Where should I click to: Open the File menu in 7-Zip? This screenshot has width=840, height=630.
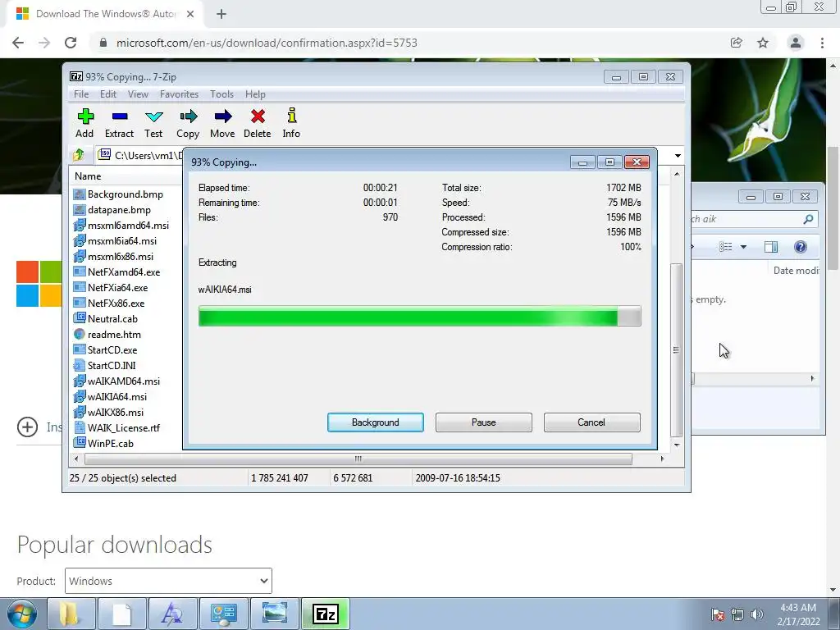81,94
